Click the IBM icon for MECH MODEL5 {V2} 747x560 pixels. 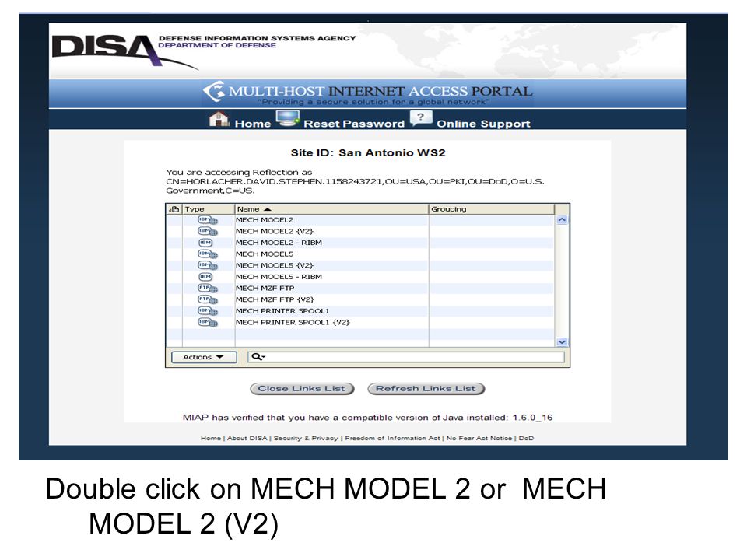208,266
